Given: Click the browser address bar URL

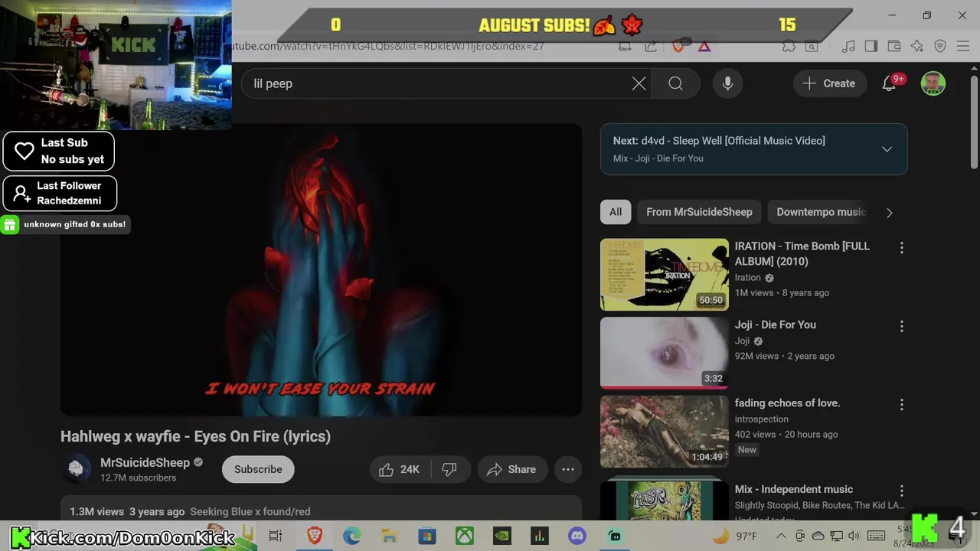Looking at the screenshot, I should [387, 46].
